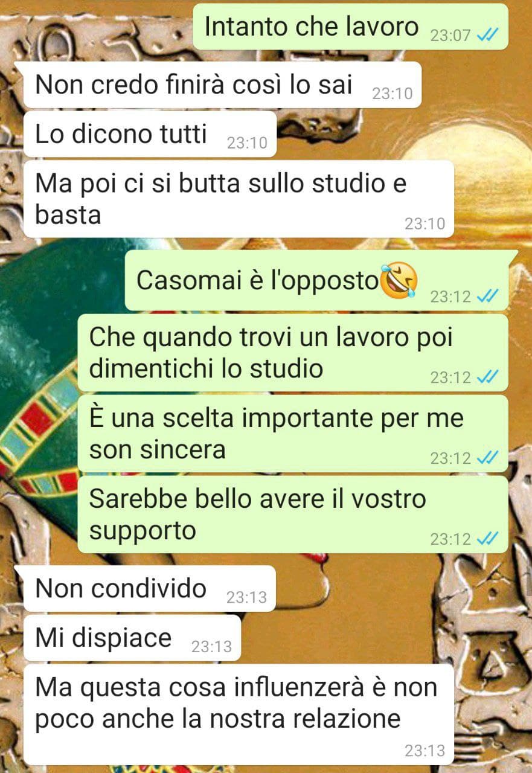Viewport: 532px width, 773px height.
Task: Tap blue ticks on 'Casomai è l'opposto' message
Action: click(x=487, y=297)
